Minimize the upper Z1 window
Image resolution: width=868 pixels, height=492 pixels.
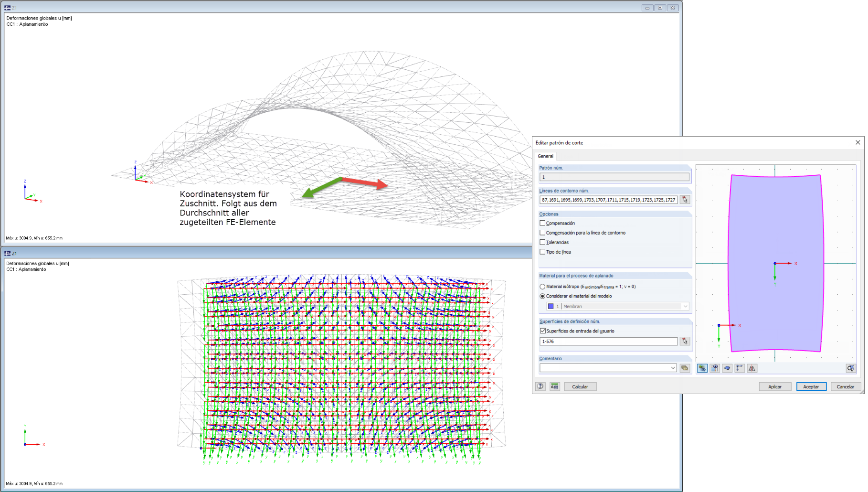coord(647,8)
